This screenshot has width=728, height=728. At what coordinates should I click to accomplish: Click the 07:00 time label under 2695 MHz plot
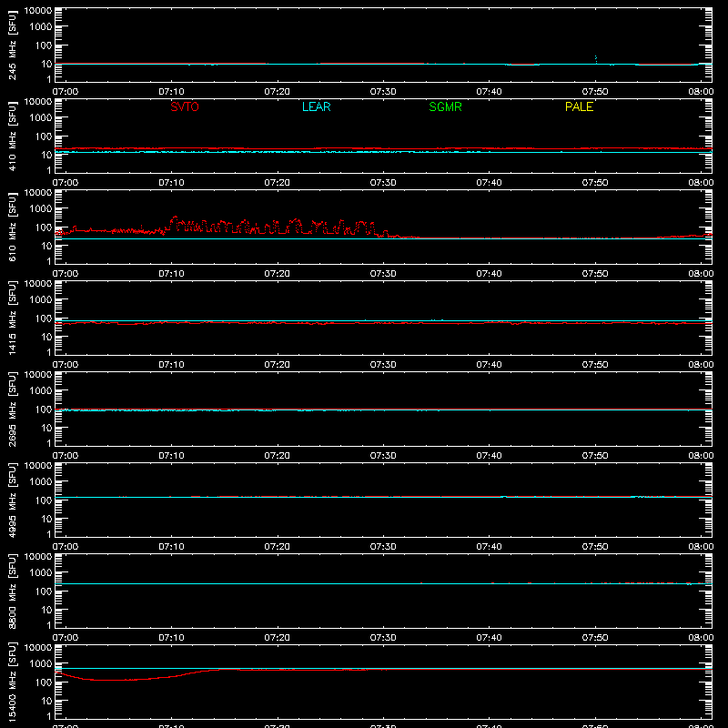(66, 456)
